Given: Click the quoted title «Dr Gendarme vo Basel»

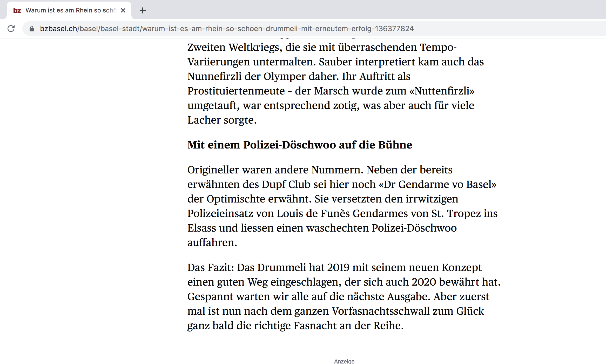Looking at the screenshot, I should click(437, 184).
